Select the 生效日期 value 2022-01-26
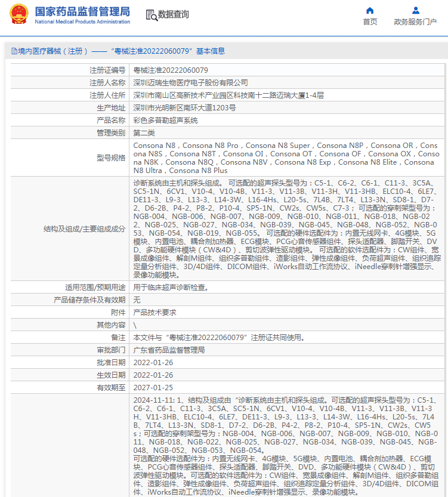 pos(153,375)
